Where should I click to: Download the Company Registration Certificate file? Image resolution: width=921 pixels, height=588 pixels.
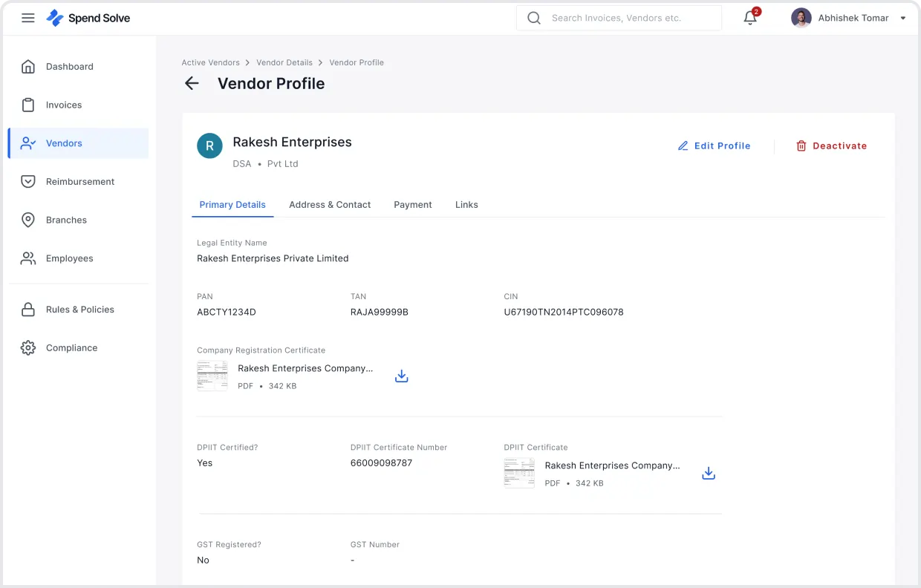(x=402, y=376)
